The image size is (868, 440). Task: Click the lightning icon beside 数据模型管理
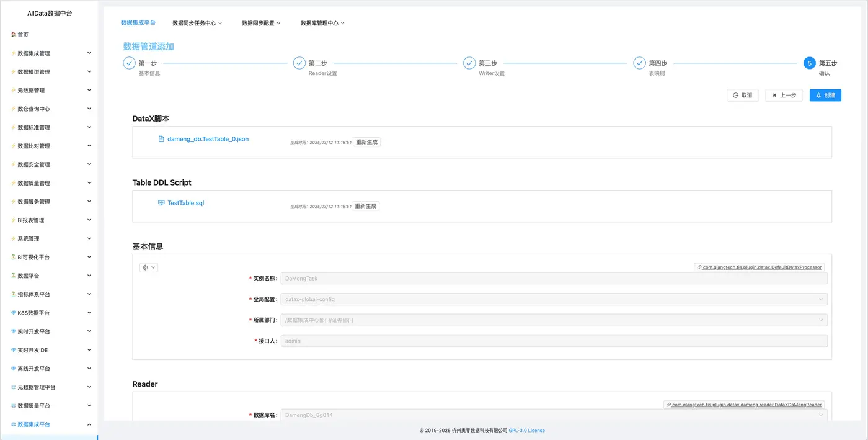[13, 72]
